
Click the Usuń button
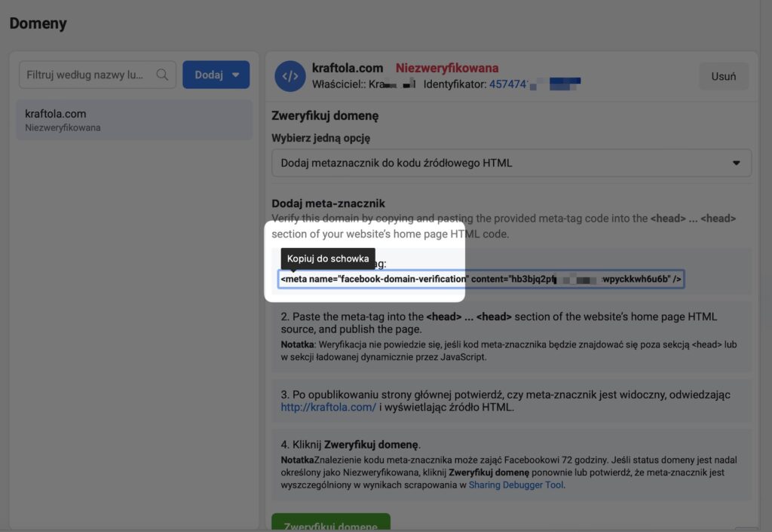[723, 76]
